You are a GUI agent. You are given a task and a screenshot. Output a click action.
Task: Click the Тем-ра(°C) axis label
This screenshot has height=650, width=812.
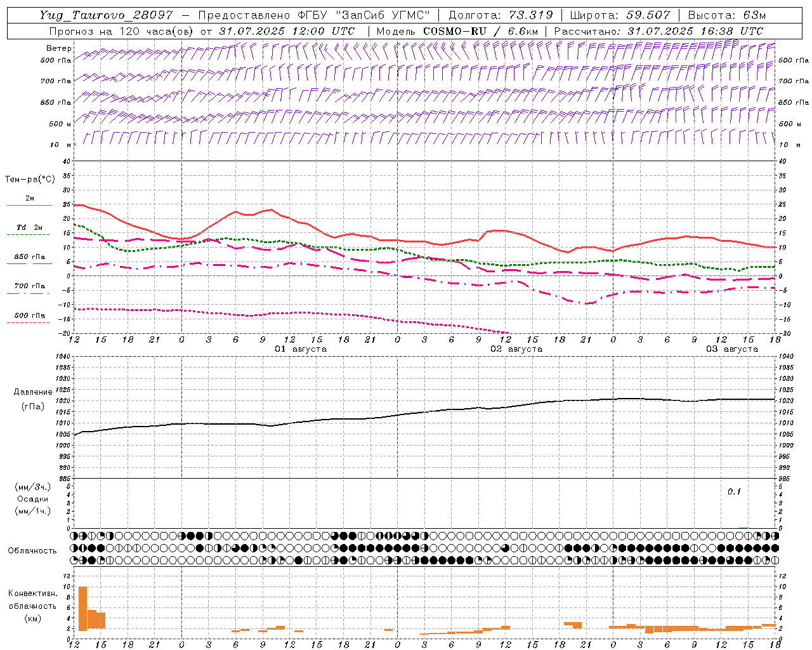(30, 180)
